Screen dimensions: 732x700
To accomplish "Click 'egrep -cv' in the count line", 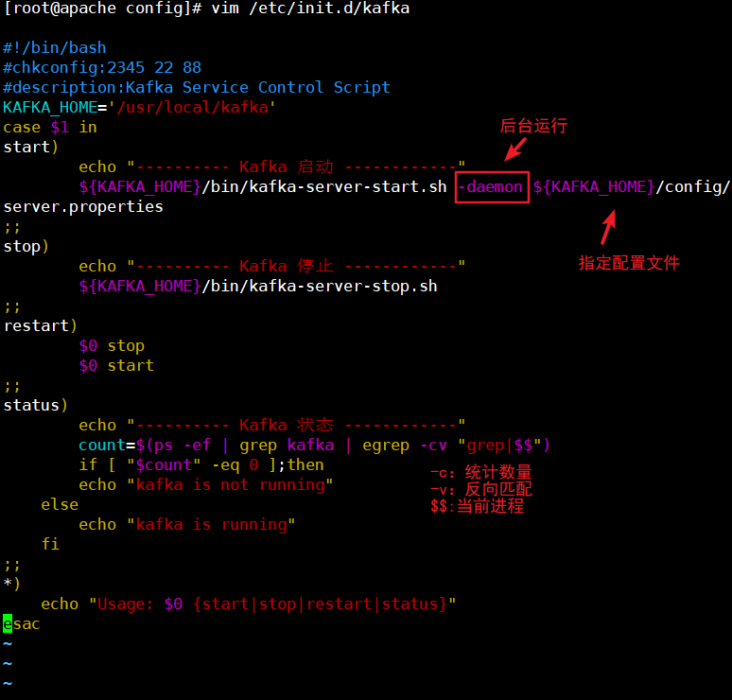I will click(x=404, y=446).
